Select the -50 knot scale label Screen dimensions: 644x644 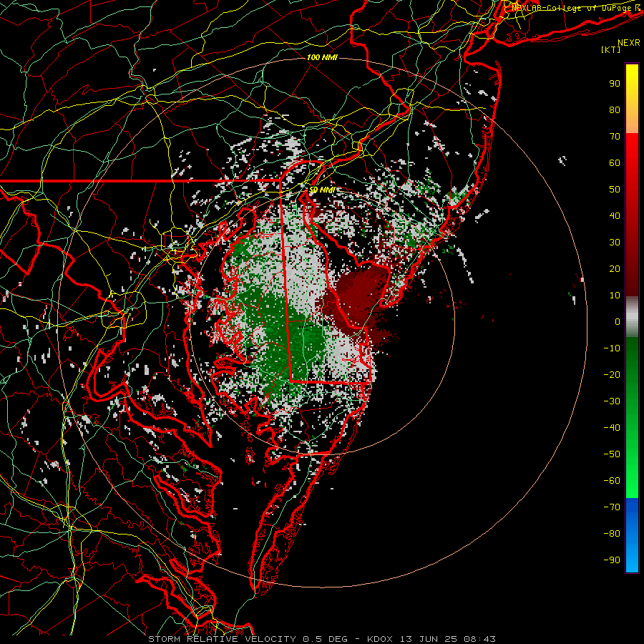tap(612, 454)
